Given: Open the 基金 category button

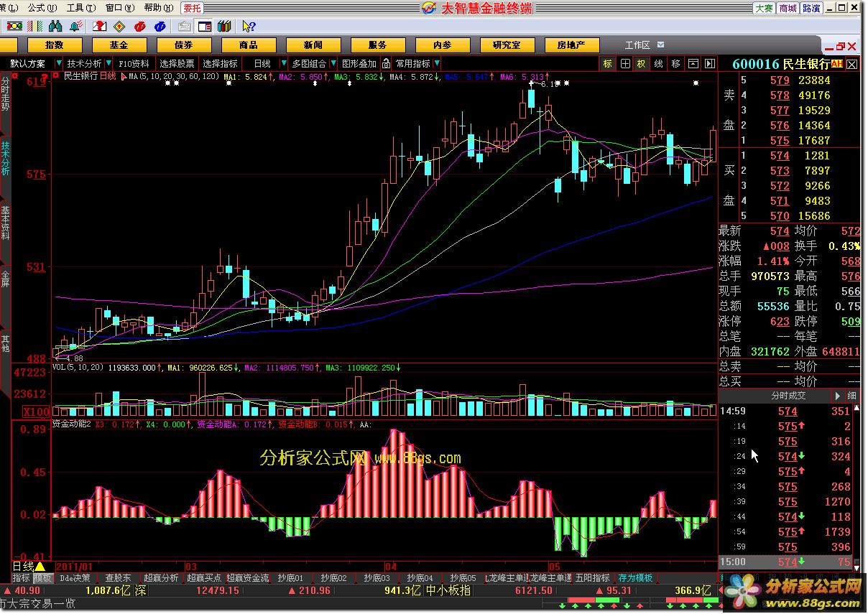Looking at the screenshot, I should tap(119, 45).
